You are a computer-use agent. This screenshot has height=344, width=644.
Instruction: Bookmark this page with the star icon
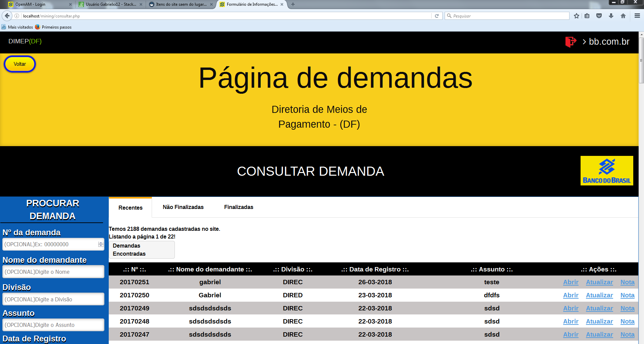(577, 16)
